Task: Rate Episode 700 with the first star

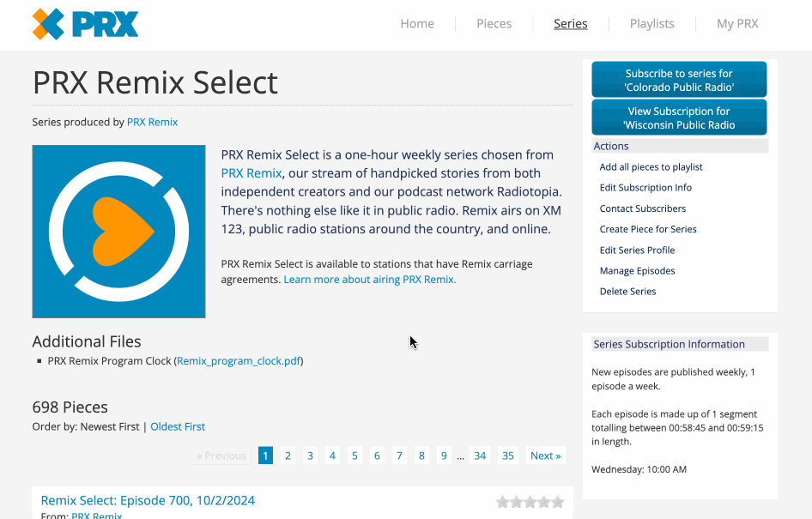Action: (502, 502)
